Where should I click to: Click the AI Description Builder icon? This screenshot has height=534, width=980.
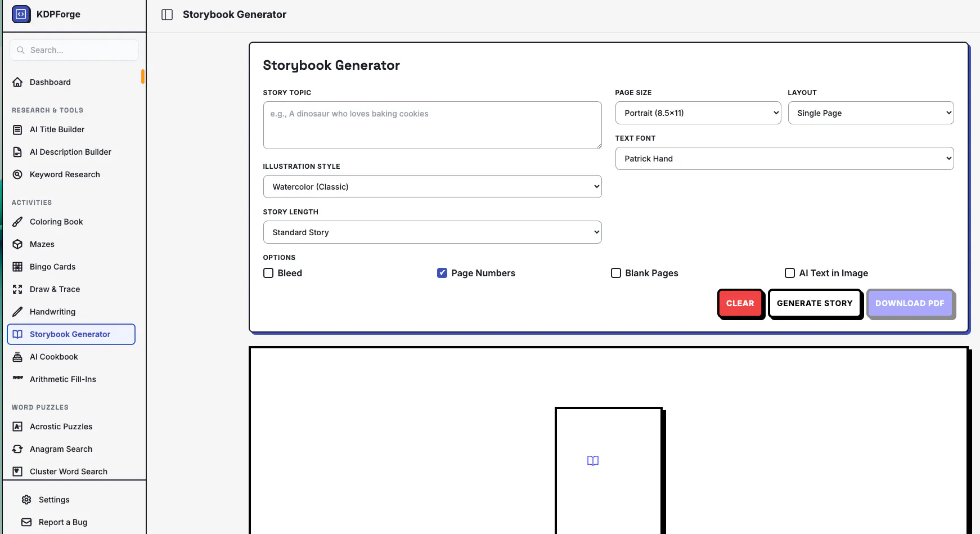[x=18, y=152]
